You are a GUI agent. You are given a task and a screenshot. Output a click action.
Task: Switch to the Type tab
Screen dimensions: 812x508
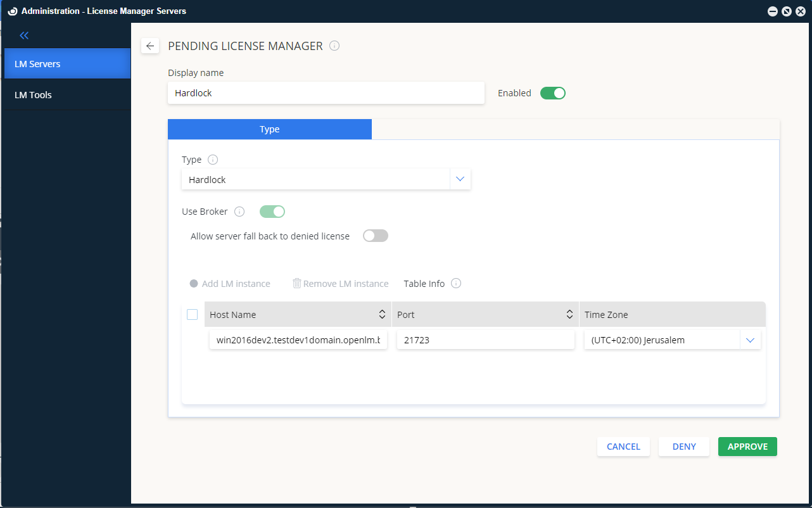click(269, 129)
